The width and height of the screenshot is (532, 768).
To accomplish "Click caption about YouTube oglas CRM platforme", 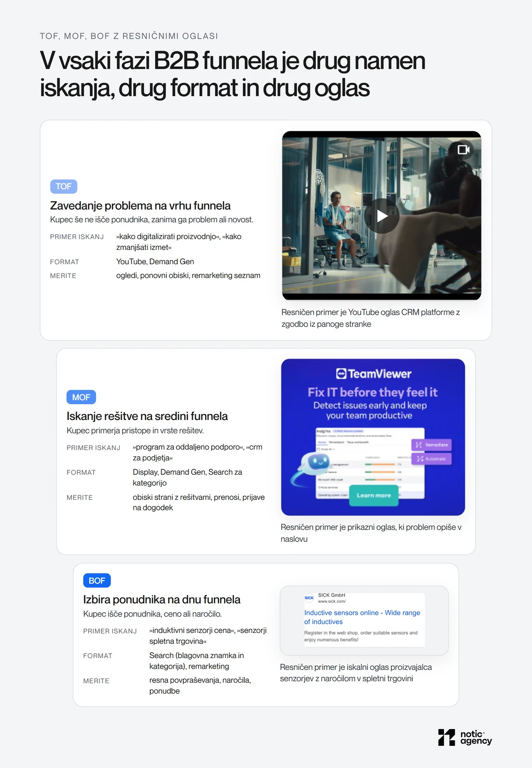I will coord(370,318).
